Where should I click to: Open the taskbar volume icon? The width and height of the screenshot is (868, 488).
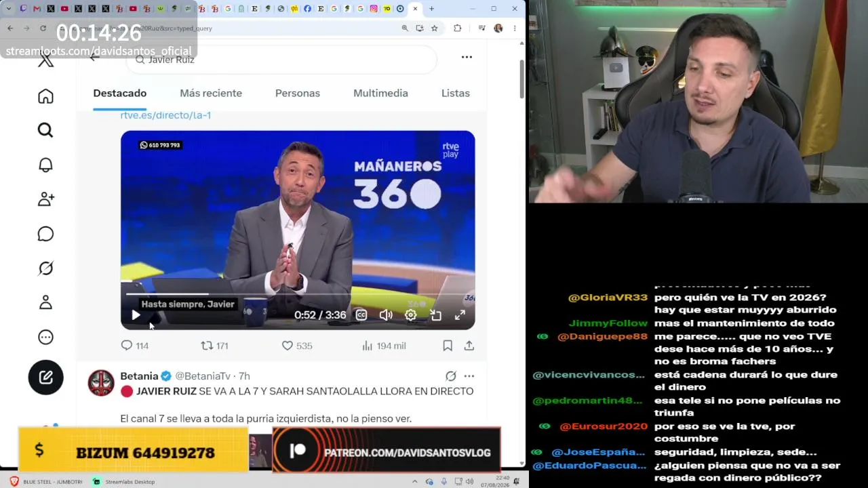coord(469,482)
